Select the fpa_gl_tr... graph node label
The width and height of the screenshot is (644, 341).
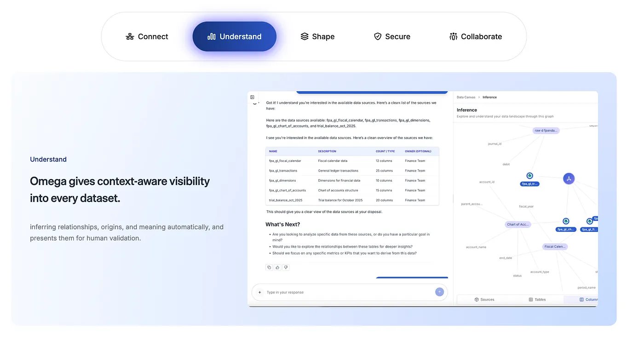(530, 184)
